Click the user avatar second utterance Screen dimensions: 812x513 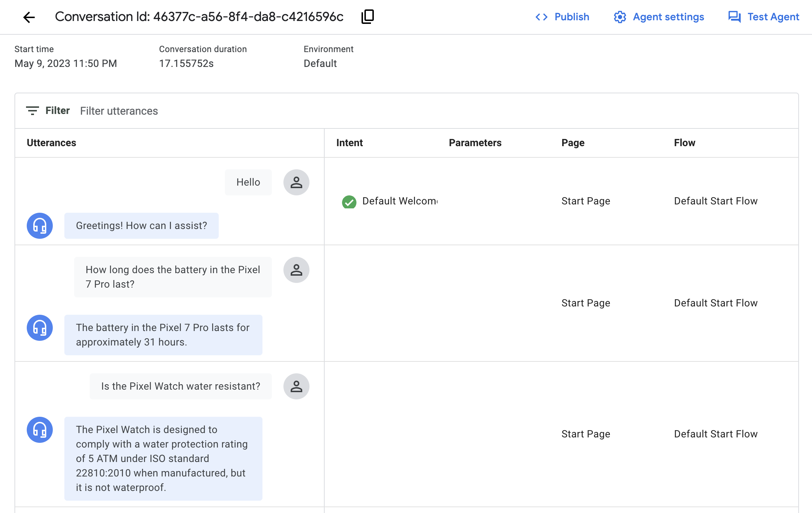click(x=297, y=270)
